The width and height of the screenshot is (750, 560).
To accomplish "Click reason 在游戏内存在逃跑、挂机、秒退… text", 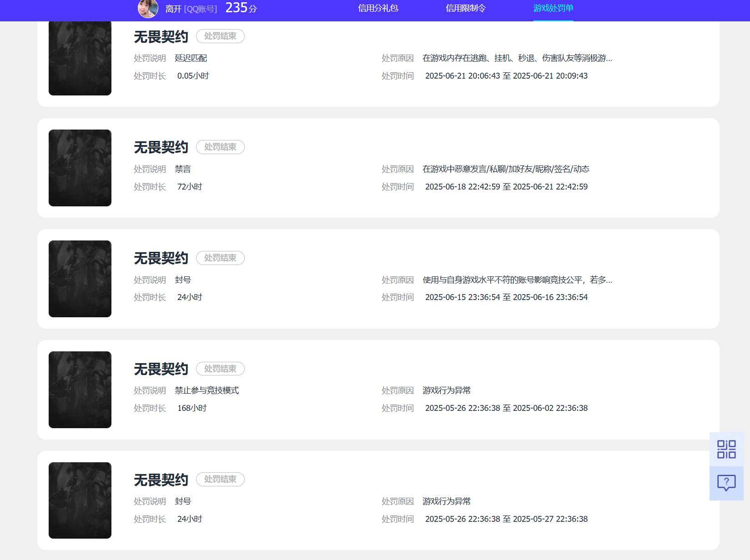I will [x=518, y=58].
